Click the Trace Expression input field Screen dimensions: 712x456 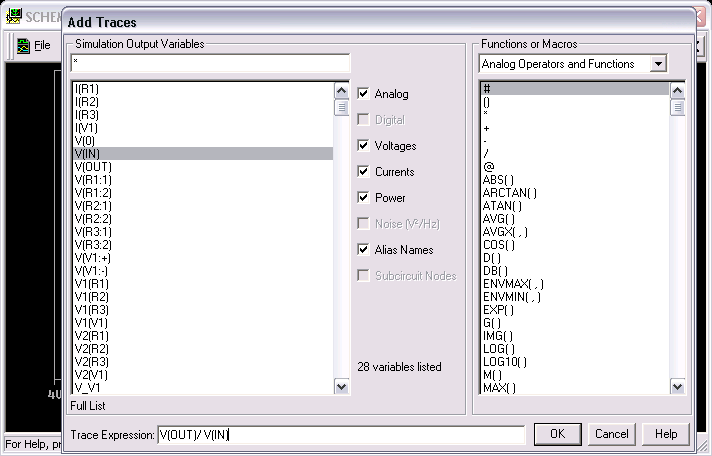[341, 435]
